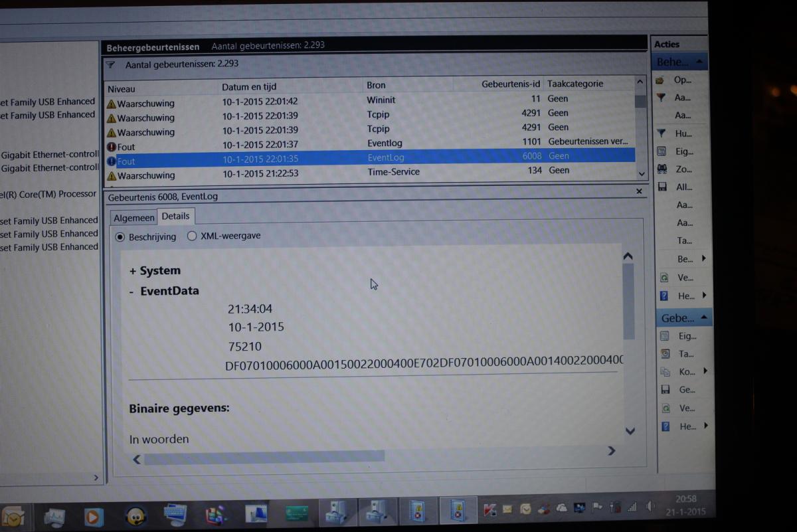Click warning icon of the Time-Service row
This screenshot has height=532, width=797.
coord(112,176)
